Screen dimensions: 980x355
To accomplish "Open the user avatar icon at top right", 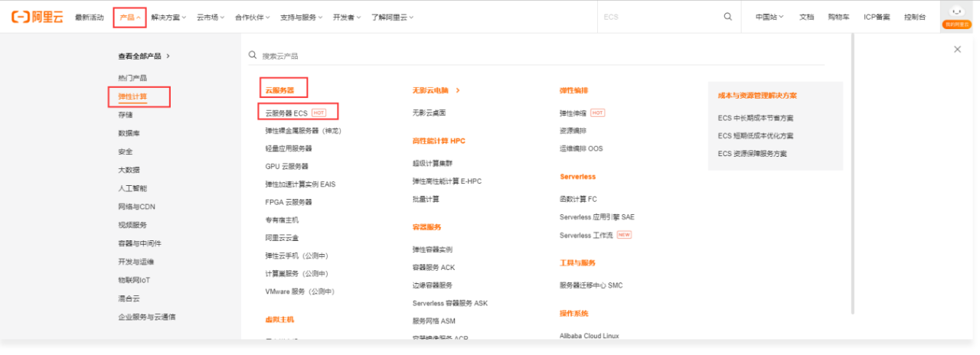I will (x=956, y=13).
